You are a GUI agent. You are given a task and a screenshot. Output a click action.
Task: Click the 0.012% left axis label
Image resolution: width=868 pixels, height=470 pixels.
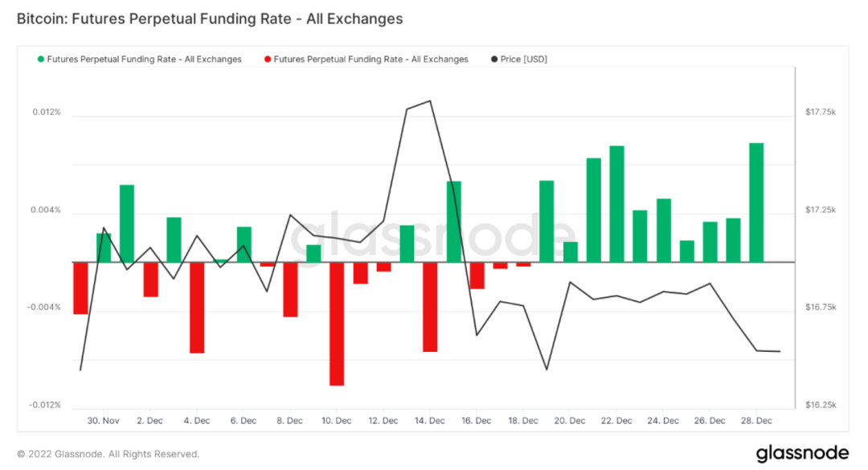[x=47, y=112]
